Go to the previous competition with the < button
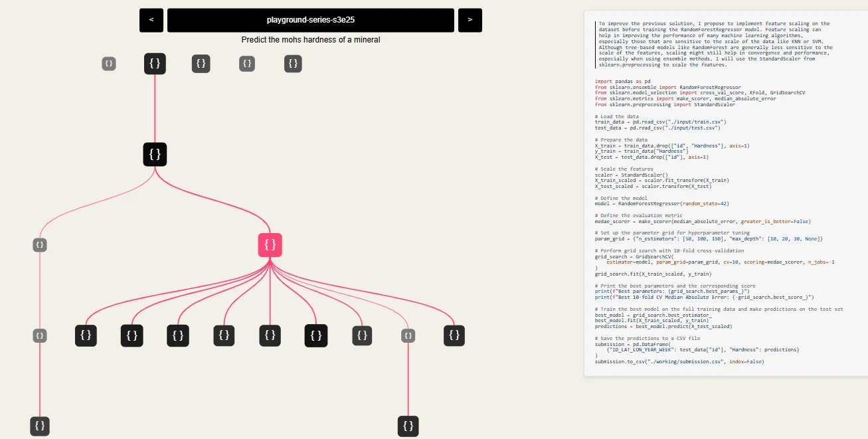The width and height of the screenshot is (868, 439). pos(151,20)
